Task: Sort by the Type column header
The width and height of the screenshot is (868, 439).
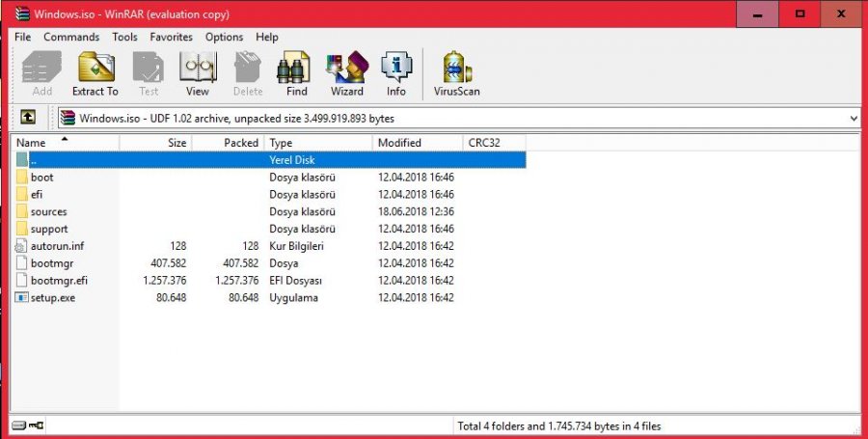Action: 318,142
